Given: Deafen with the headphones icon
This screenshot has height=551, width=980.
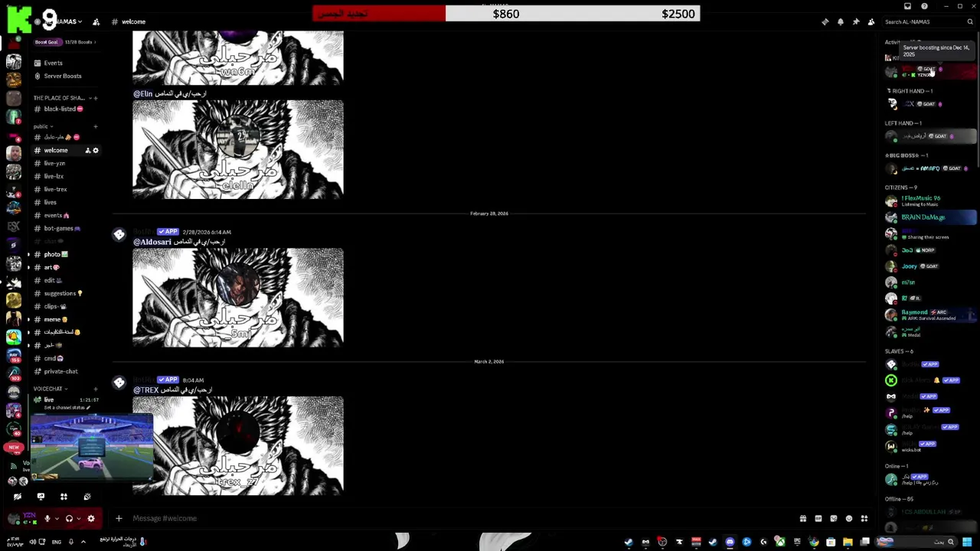Looking at the screenshot, I should point(69,518).
